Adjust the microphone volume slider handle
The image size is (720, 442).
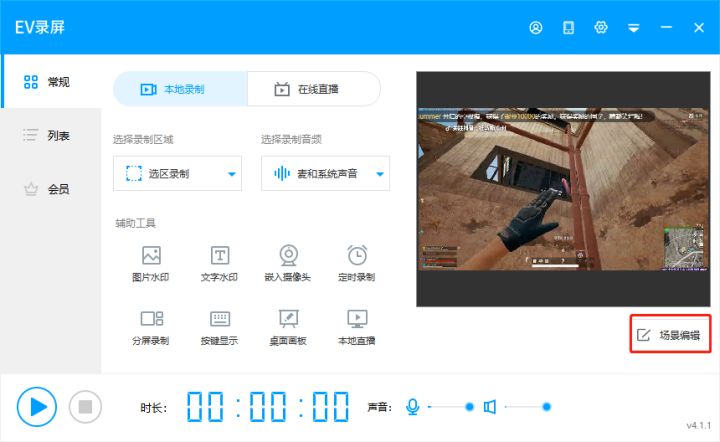(469, 407)
